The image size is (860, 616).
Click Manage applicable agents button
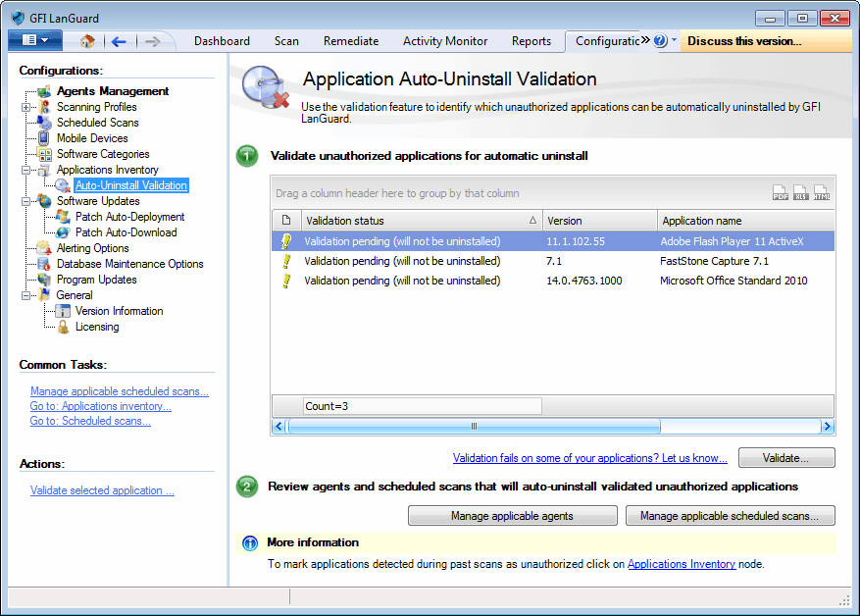(512, 516)
